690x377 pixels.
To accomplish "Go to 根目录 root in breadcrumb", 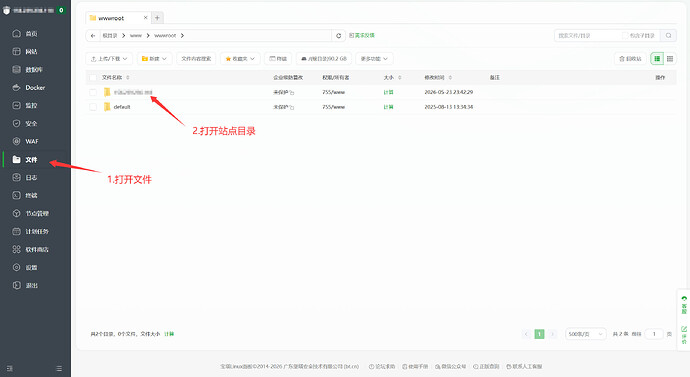I will 110,36.
